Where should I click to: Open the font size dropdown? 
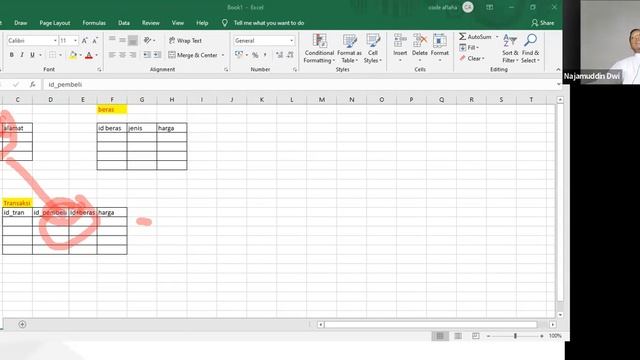(75, 40)
